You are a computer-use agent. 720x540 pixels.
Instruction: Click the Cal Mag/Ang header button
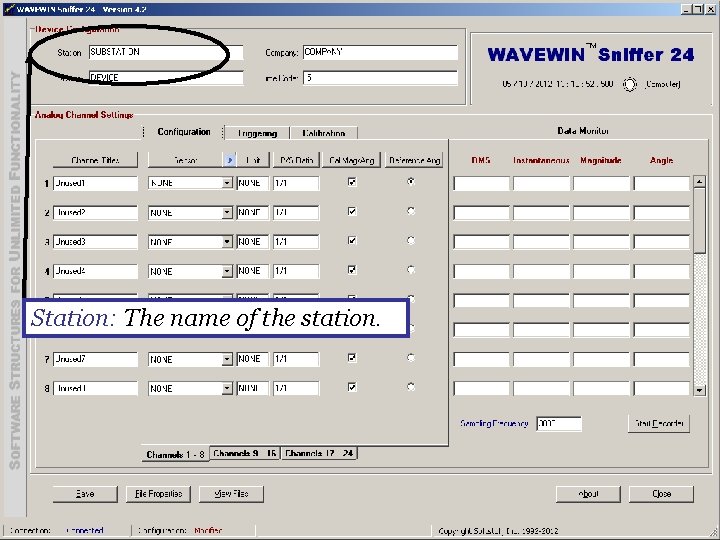click(x=351, y=160)
